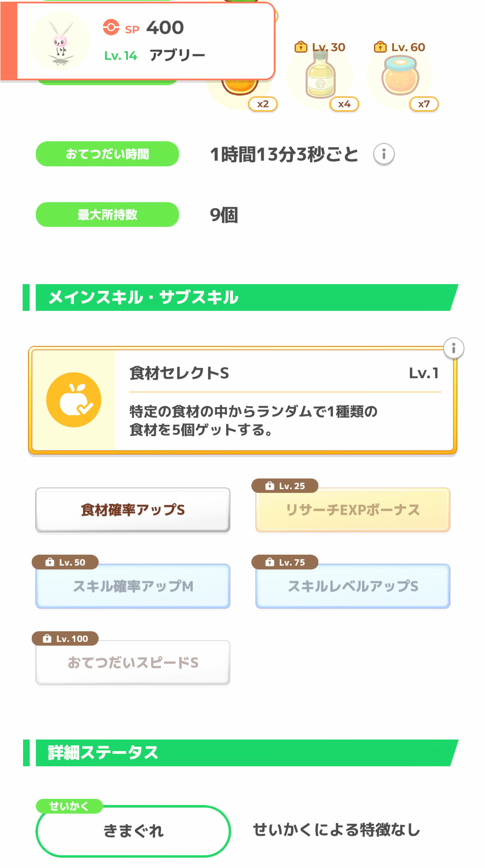Viewport: 485px width, 868px height.
Task: Tap the アブリー Pokémon portrait
Action: point(60,41)
